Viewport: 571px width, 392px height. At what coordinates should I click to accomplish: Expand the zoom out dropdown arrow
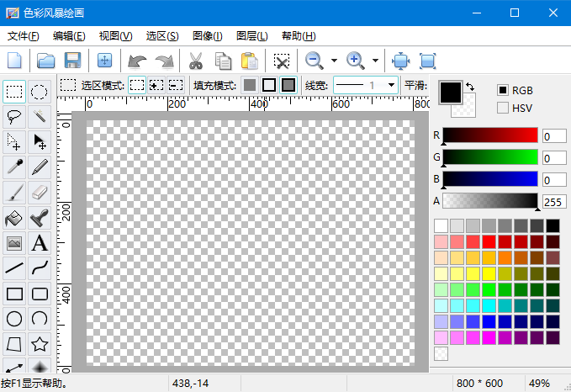click(334, 61)
